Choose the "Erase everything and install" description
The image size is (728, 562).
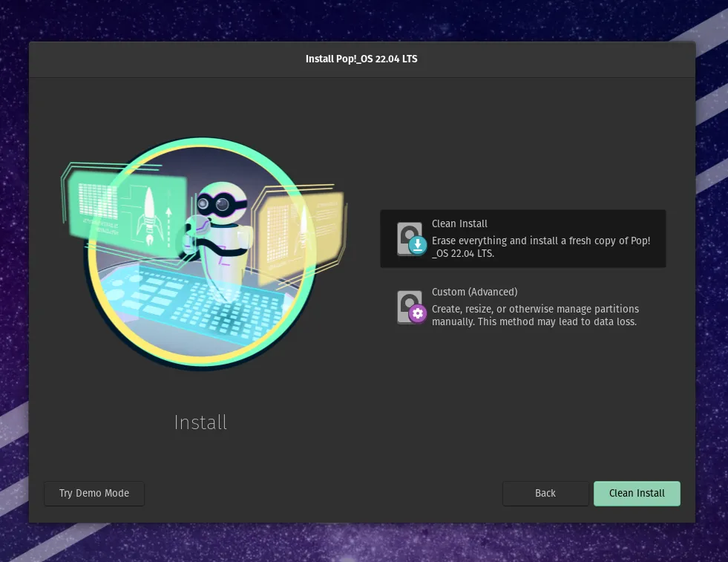[540, 246]
